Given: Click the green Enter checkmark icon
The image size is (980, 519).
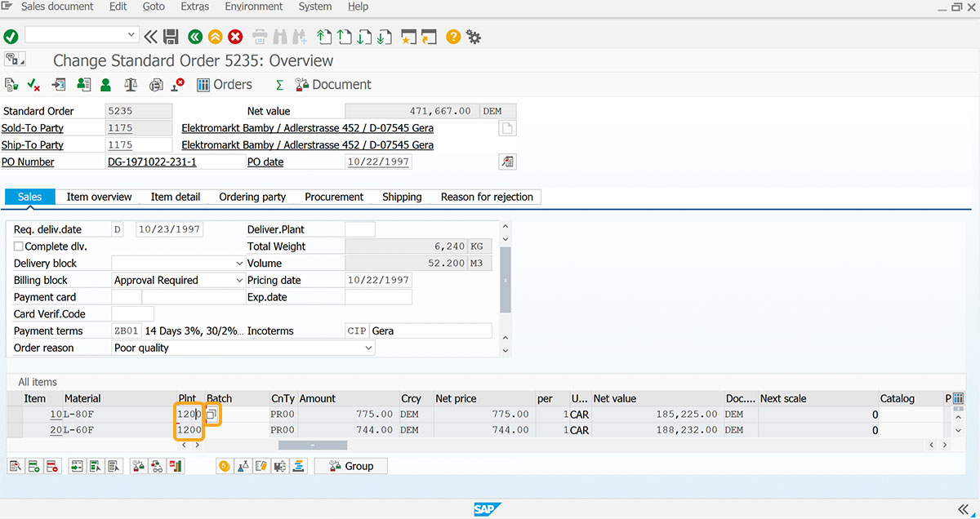Looking at the screenshot, I should tap(11, 36).
